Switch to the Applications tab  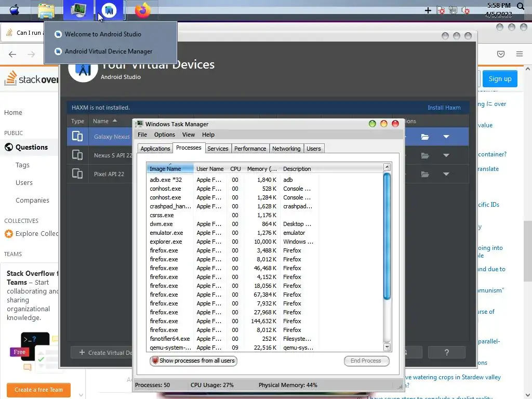tap(155, 149)
